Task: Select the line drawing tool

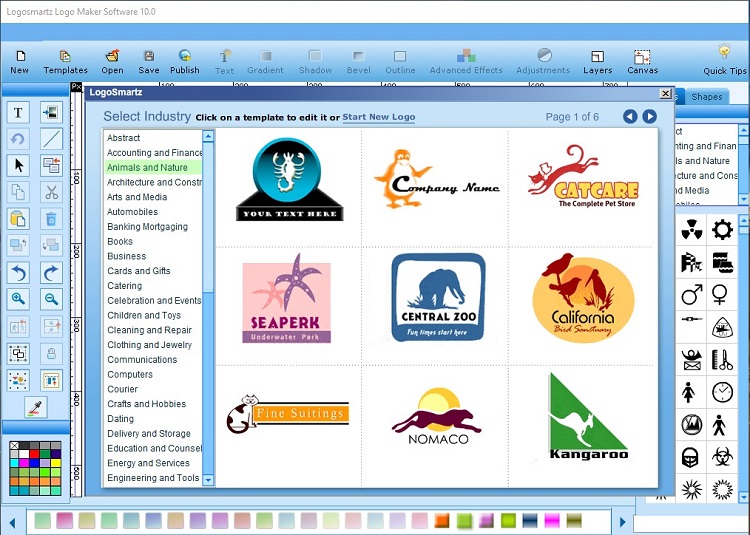Action: pos(51,139)
